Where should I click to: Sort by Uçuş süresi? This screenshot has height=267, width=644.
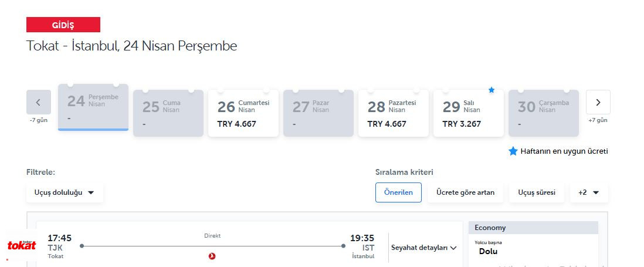tap(537, 192)
